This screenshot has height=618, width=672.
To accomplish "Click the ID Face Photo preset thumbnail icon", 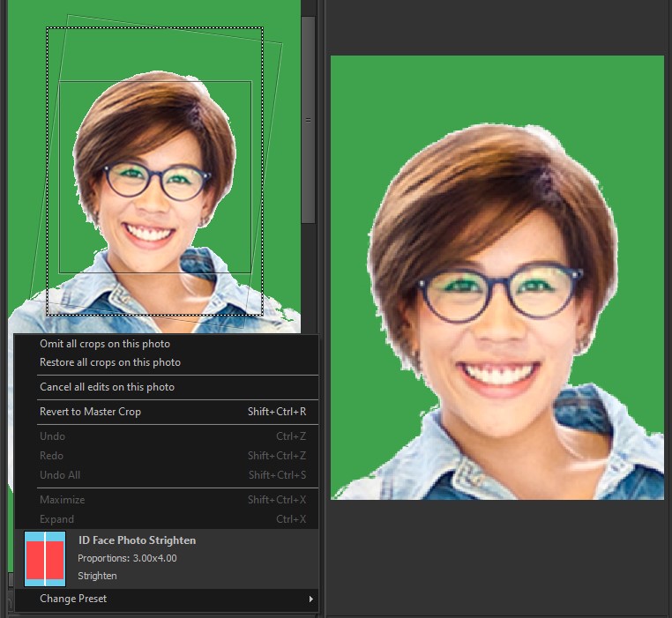I will 45,559.
